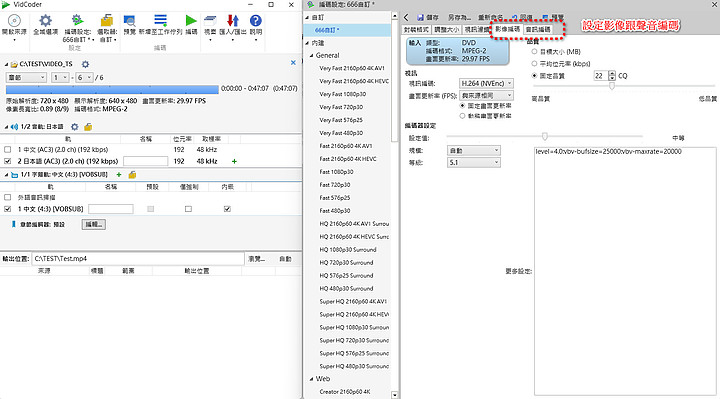720x399 pixels.
Task: Check the foreign audio scan subtitle option
Action: (7, 197)
